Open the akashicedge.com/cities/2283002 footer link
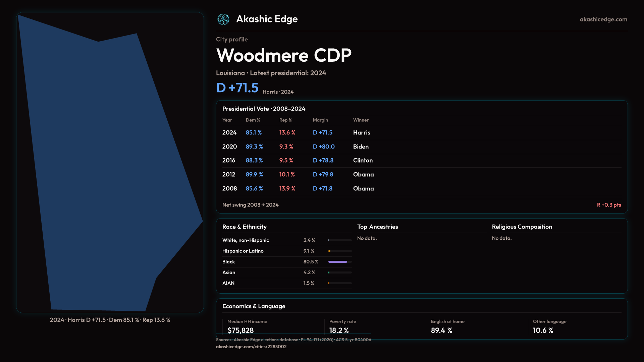Viewport: 644px width, 362px height. click(251, 347)
